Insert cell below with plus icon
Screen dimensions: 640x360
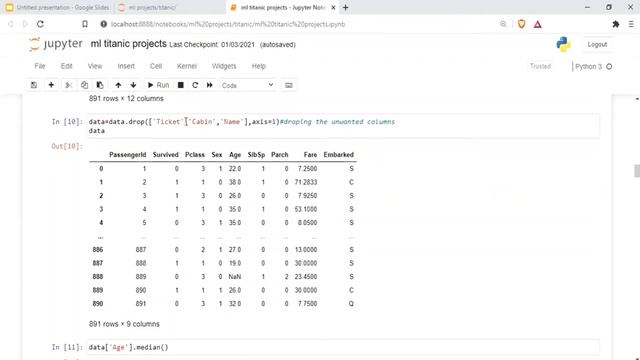[51, 85]
